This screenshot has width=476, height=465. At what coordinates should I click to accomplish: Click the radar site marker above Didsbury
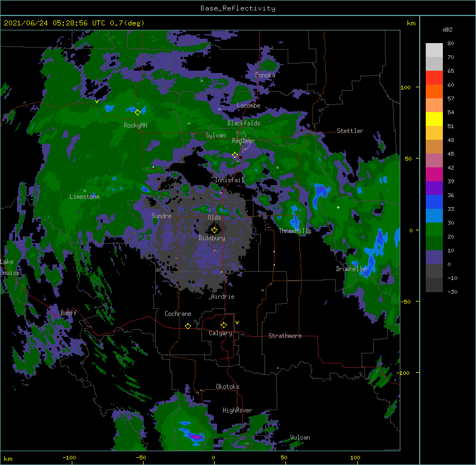tap(214, 230)
